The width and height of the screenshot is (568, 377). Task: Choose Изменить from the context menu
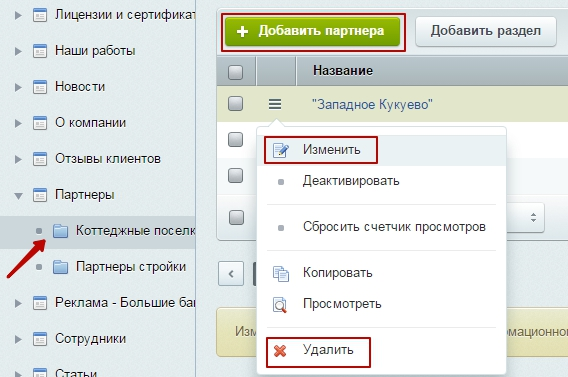(381, 150)
